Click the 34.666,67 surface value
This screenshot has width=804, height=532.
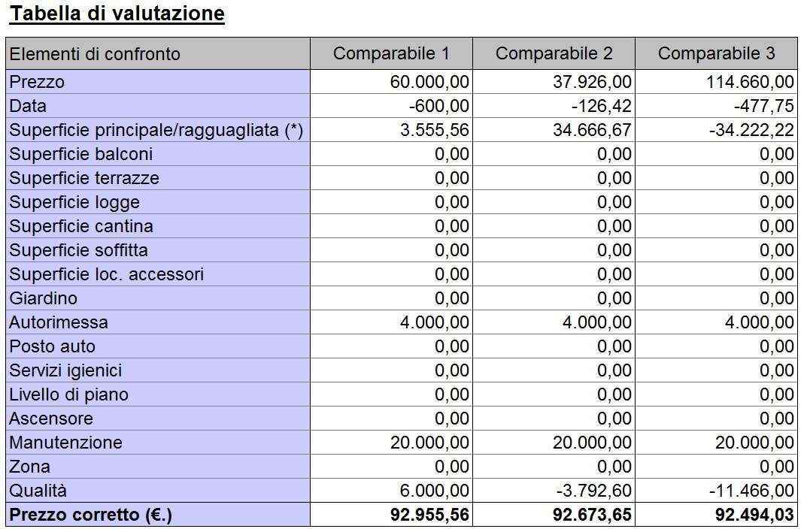tap(592, 130)
